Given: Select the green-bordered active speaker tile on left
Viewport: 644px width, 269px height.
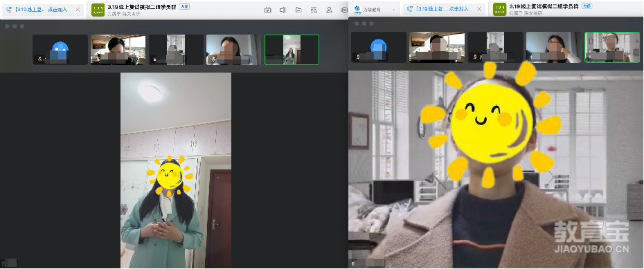Looking at the screenshot, I should tap(292, 50).
